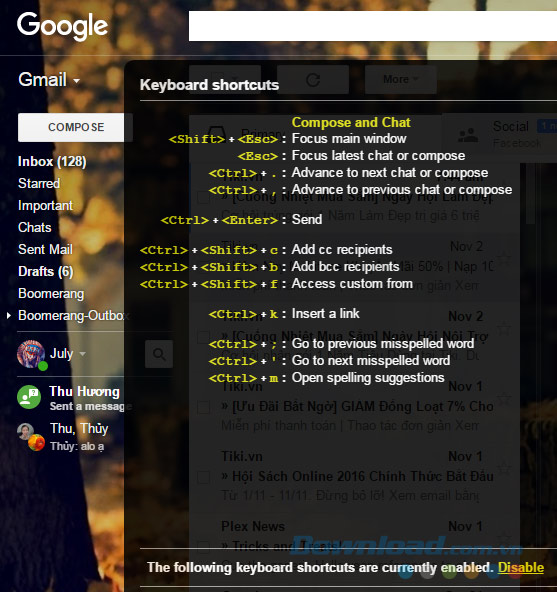Image resolution: width=557 pixels, height=592 pixels.
Task: Open Inbox (128) folder
Action: (52, 162)
